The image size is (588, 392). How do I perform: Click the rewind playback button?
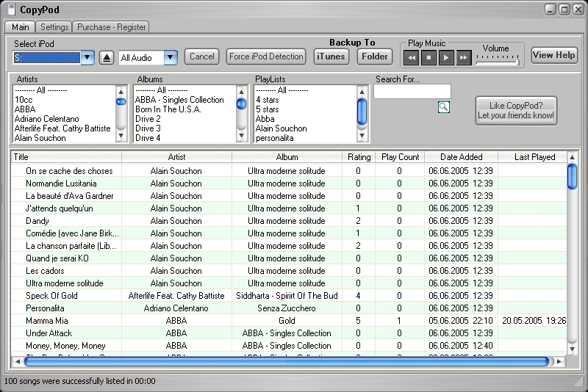pyautogui.click(x=412, y=58)
